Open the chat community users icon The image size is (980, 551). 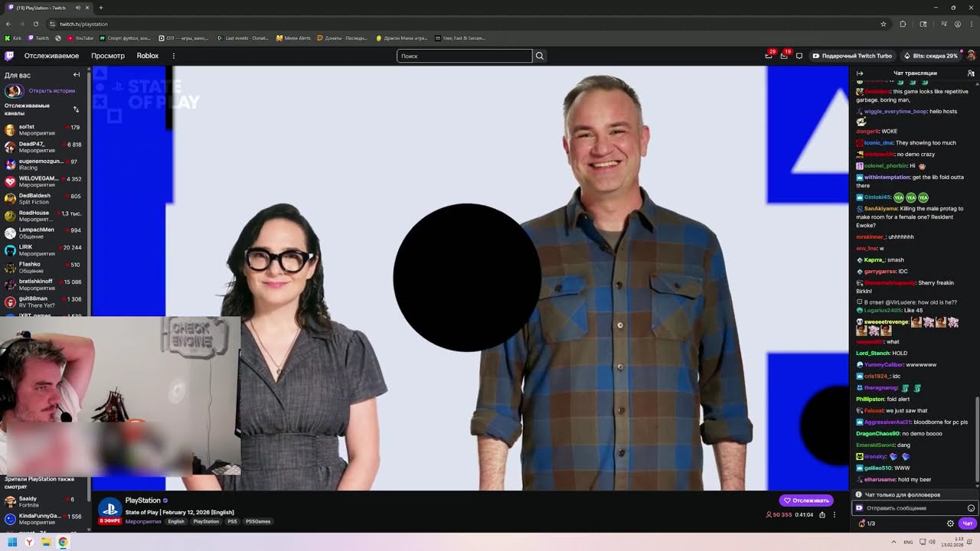[x=971, y=73]
